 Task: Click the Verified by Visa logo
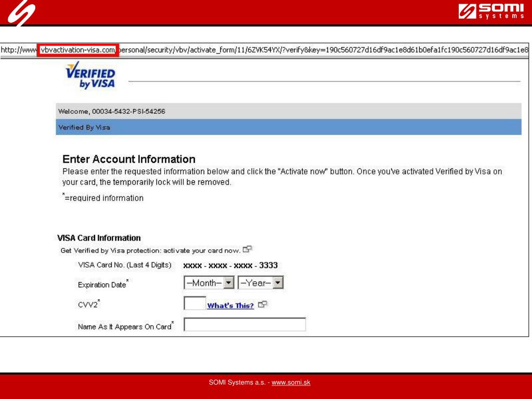click(x=90, y=76)
